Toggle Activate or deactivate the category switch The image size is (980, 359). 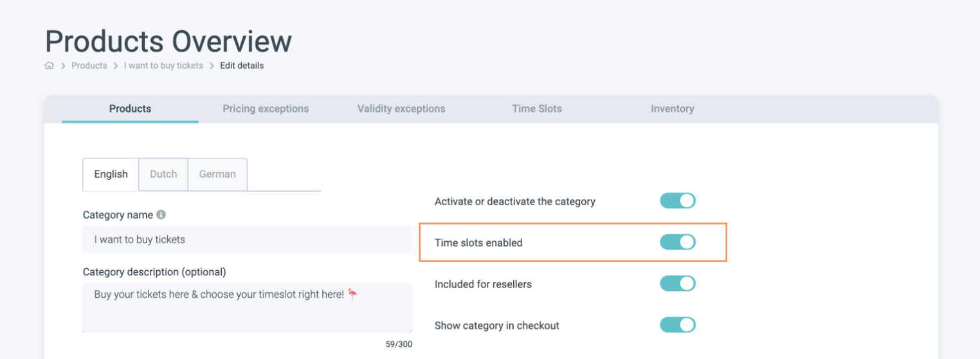click(x=678, y=201)
